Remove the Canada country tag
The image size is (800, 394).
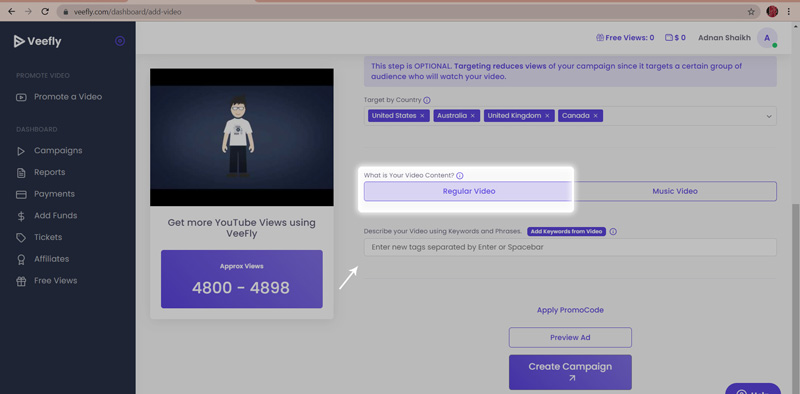click(595, 116)
